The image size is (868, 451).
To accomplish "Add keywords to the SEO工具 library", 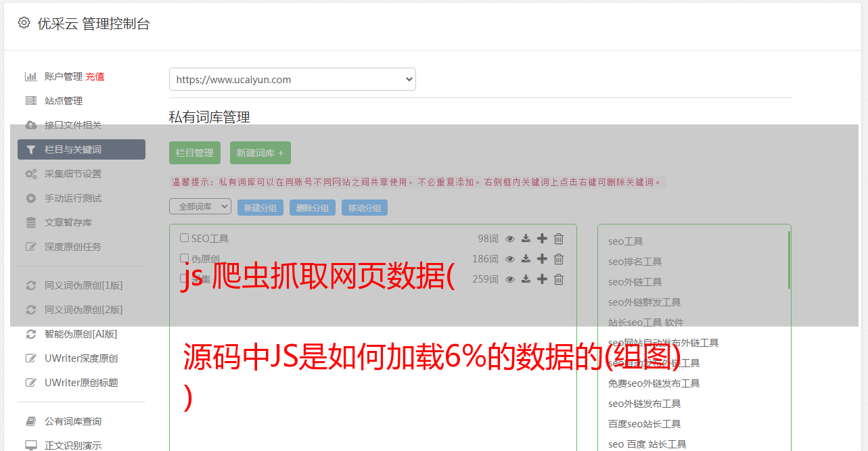I will click(542, 239).
